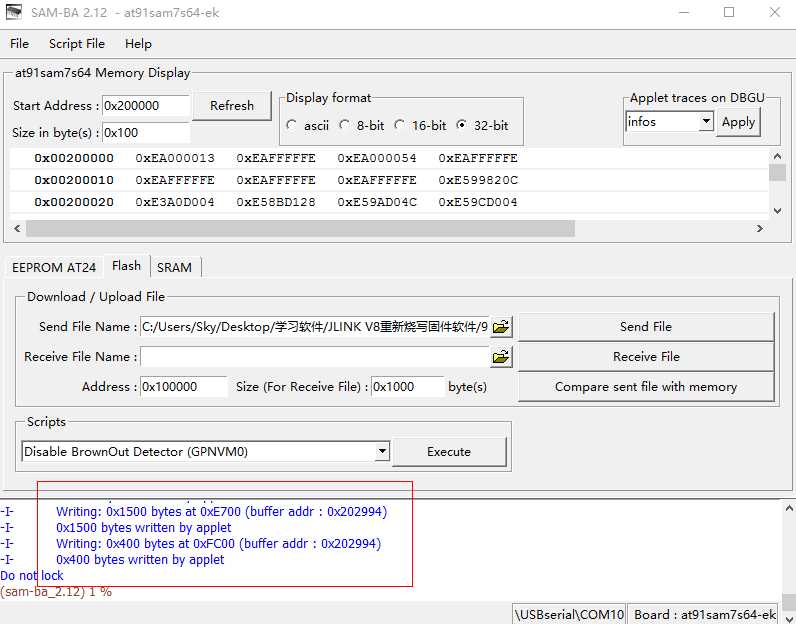Click the memory display vertical scrollbar thumb
The width and height of the screenshot is (796, 624).
[x=777, y=173]
